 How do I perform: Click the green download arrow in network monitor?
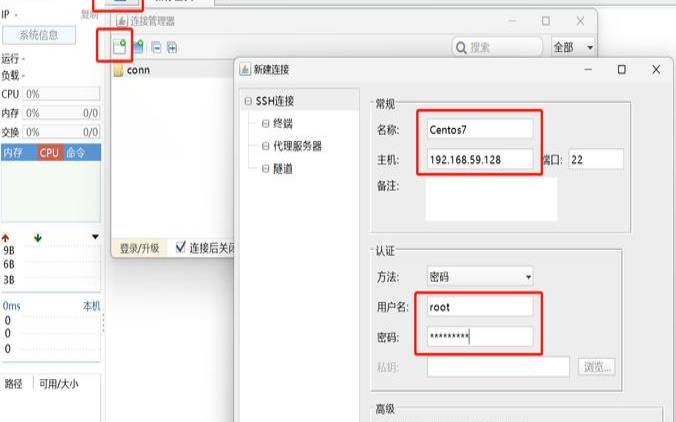tap(38, 238)
